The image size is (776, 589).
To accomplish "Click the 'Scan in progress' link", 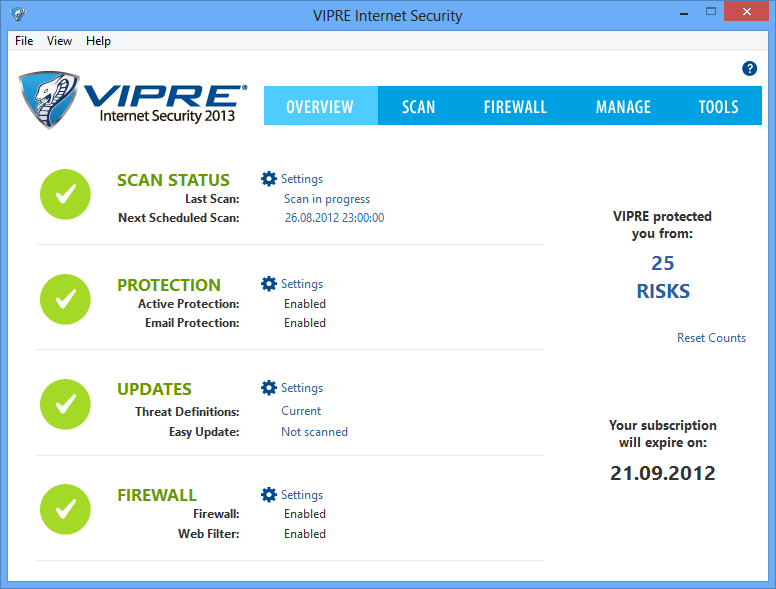I will (327, 199).
